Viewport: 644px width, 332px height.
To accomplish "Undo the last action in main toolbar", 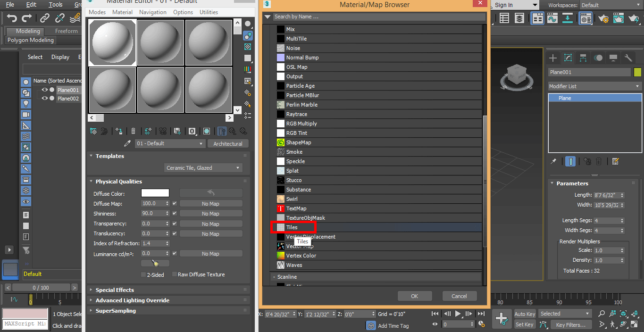I will 12,18.
